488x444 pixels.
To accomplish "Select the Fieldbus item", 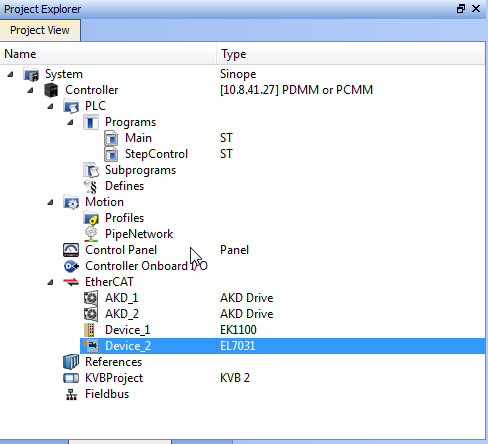I will pyautogui.click(x=107, y=394).
